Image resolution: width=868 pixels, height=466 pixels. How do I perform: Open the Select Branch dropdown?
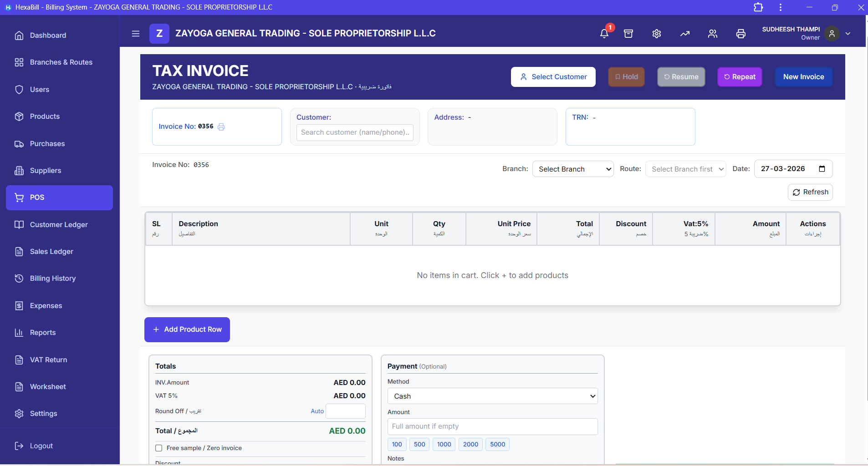[573, 169]
